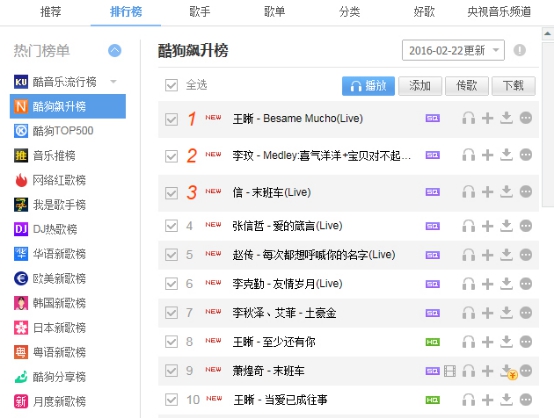554x419 pixels.
Task: Uncheck song 4 张信哲 - 爱的箴言(Live)
Action: [171, 226]
